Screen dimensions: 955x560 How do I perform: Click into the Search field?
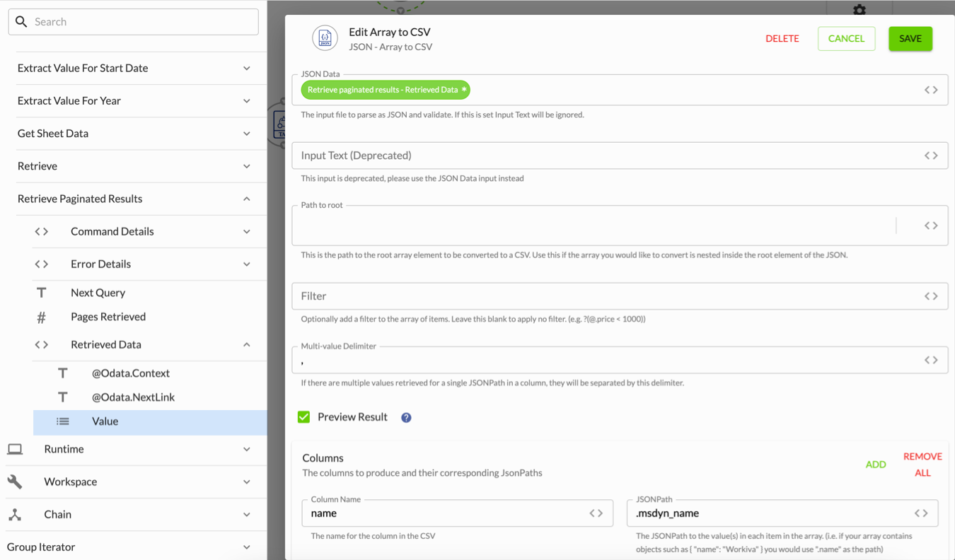tap(133, 22)
